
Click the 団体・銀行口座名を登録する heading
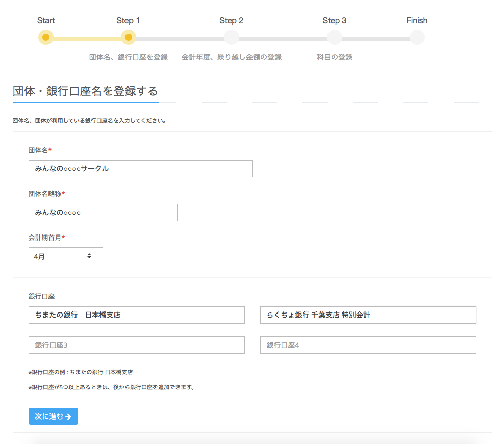85,91
